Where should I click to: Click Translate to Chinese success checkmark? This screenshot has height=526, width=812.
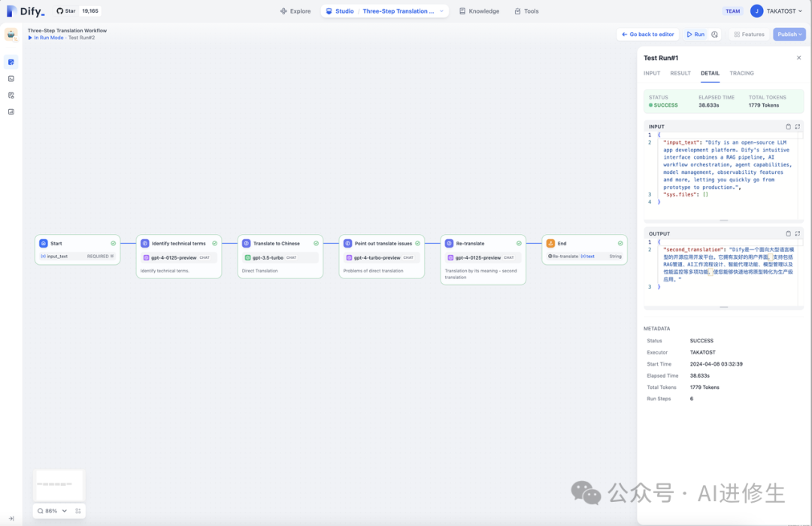pyautogui.click(x=316, y=243)
